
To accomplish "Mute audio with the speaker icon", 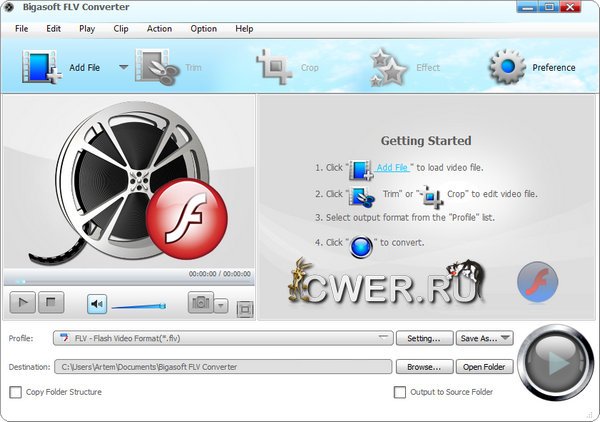I will tap(96, 304).
